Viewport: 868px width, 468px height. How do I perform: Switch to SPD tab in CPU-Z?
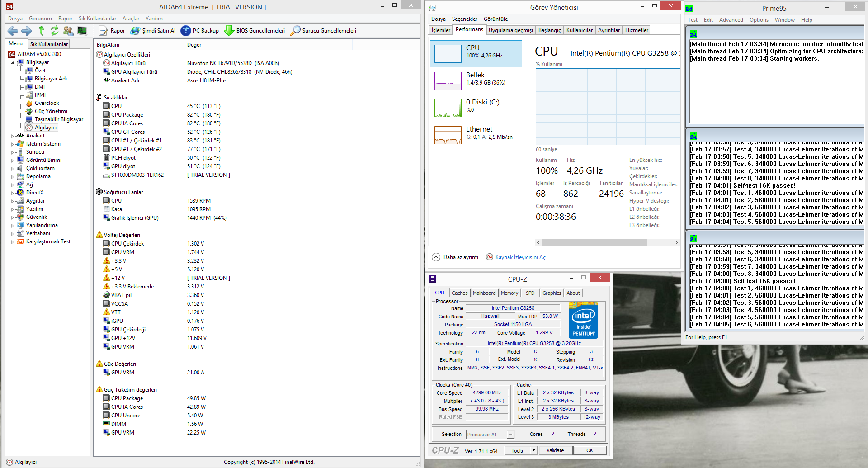tap(530, 293)
